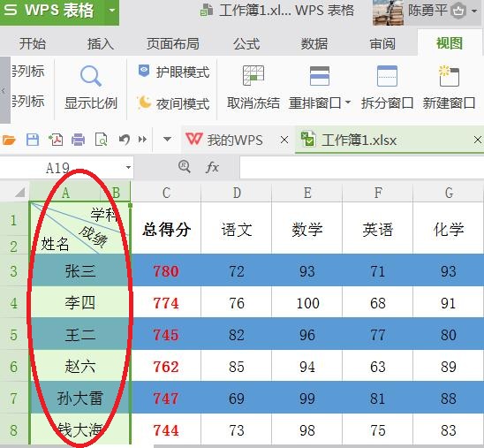
Task: Switch to the 插入 ribbon tab
Action: click(101, 43)
